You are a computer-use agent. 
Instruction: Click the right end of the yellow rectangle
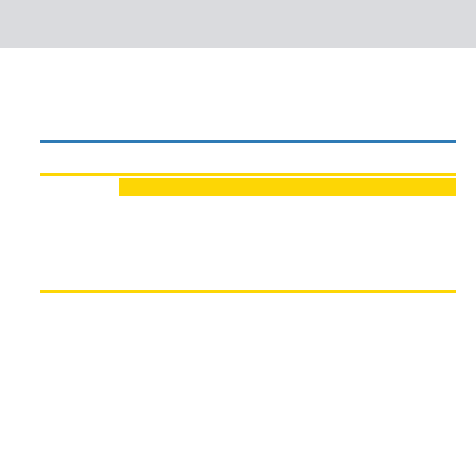(453, 187)
